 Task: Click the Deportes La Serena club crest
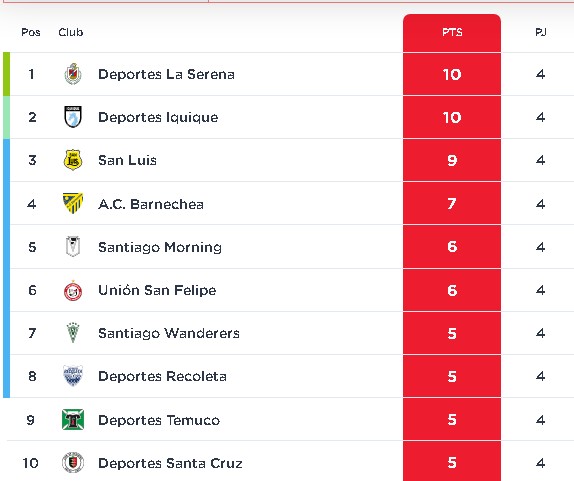tap(73, 74)
